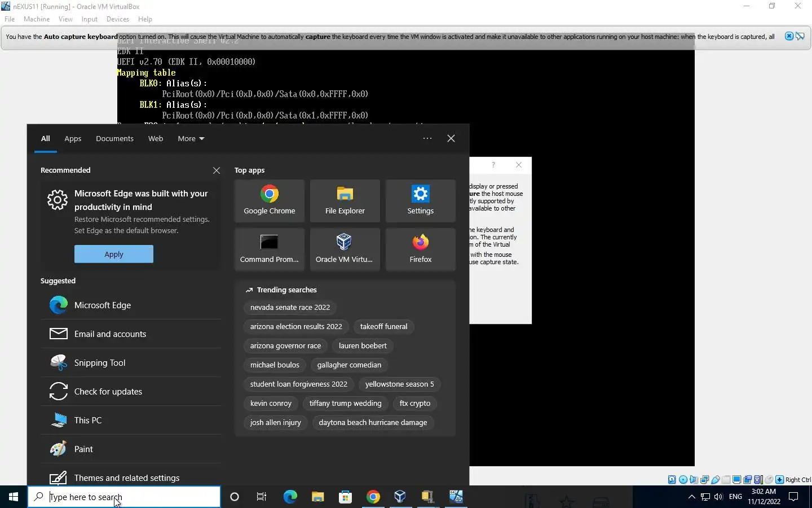Search trending 'josh allen injury'
The image size is (812, 508).
pos(275,423)
